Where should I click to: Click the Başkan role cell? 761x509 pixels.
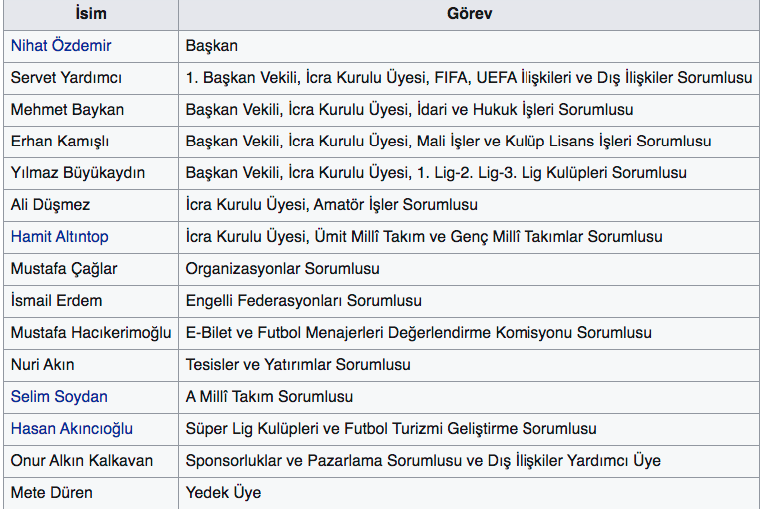(212, 46)
